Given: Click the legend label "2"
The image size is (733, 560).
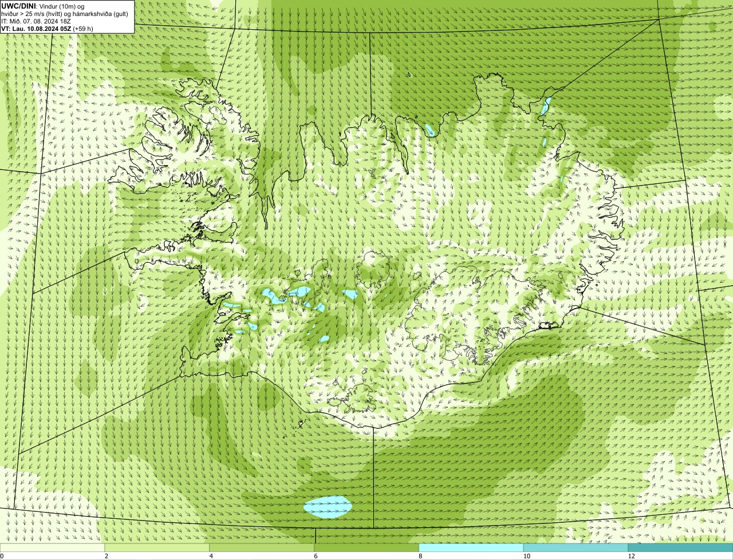Looking at the screenshot, I should tap(107, 556).
